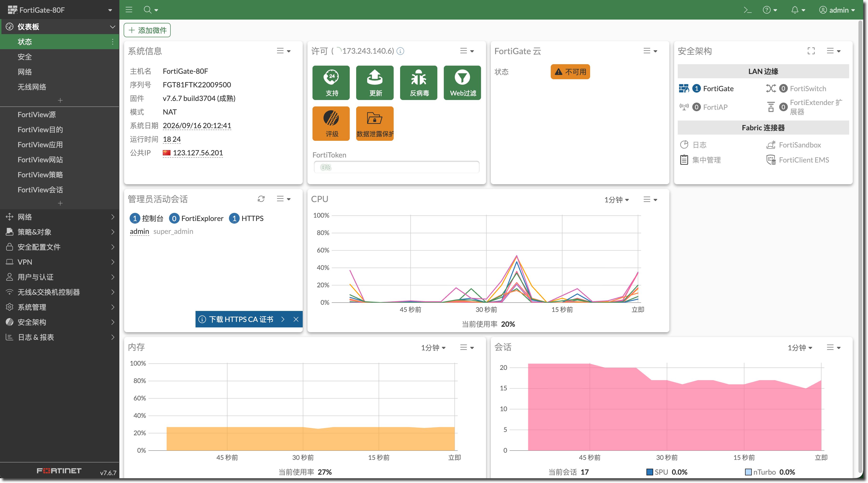Image resolution: width=868 pixels, height=483 pixels.
Task: Click the Web过滤 license tile
Action: click(462, 83)
